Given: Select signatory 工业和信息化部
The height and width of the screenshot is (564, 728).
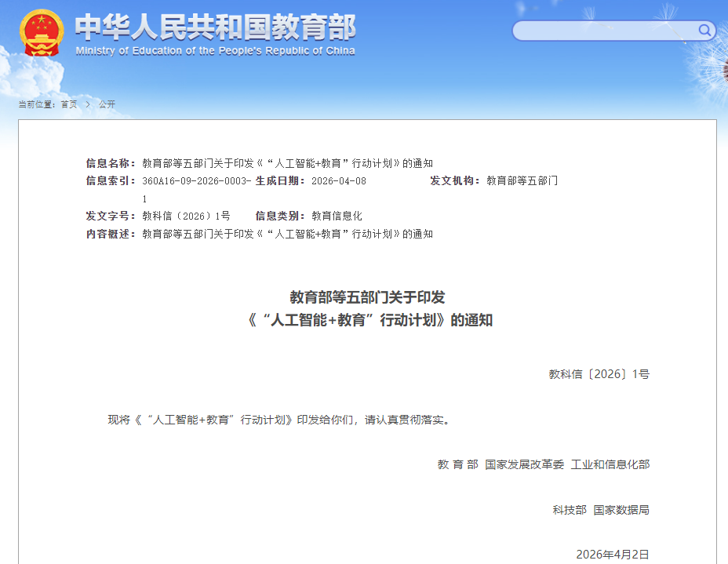Looking at the screenshot, I should point(610,464).
